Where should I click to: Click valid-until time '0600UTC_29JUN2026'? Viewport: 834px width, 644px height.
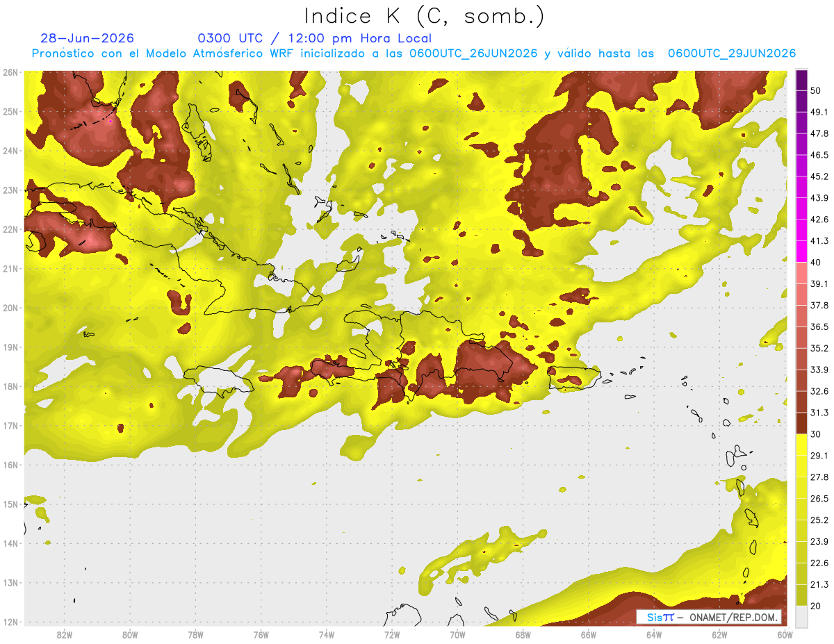point(732,53)
